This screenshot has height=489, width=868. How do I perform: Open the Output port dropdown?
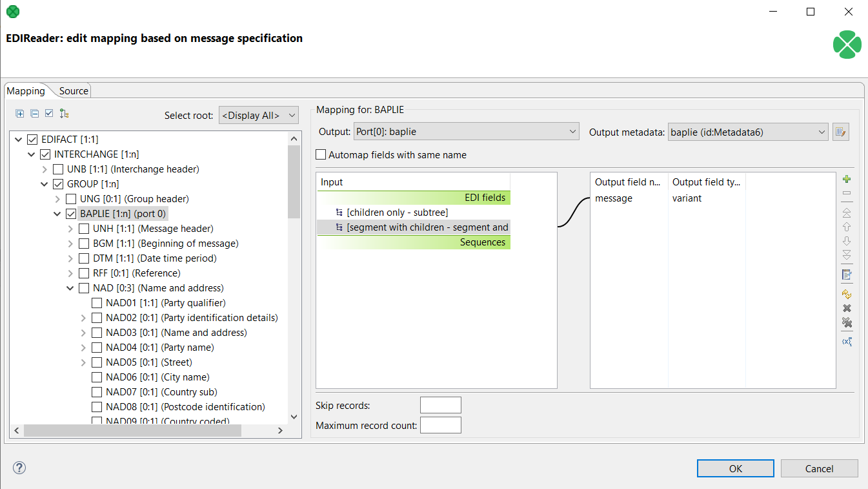(466, 132)
